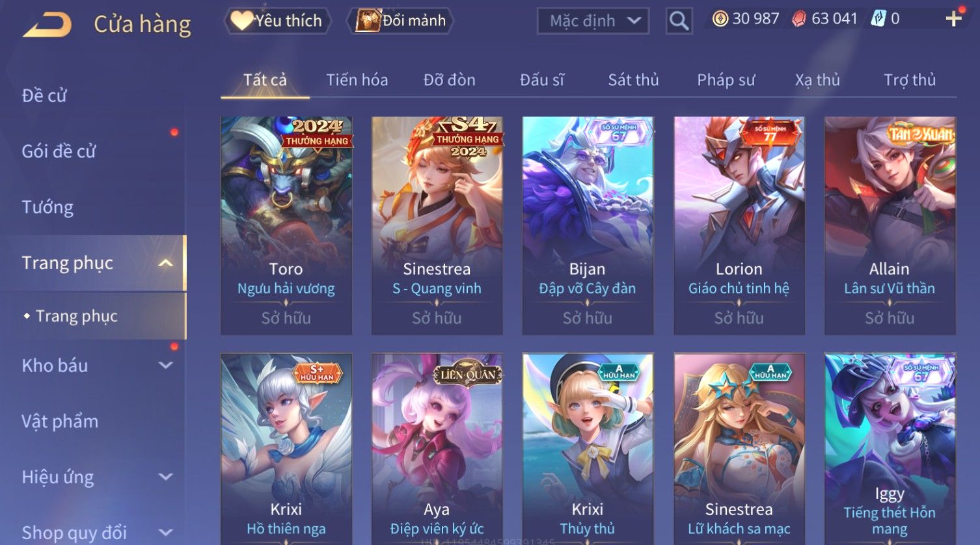980x545 pixels.
Task: Open the search magnifier icon
Action: [x=679, y=21]
